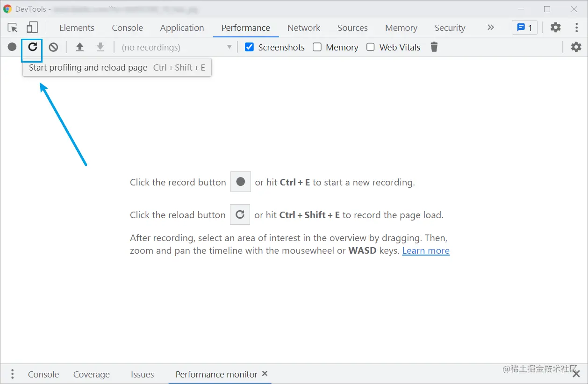
Task: Click the record button in the instructions
Action: pyautogui.click(x=241, y=182)
